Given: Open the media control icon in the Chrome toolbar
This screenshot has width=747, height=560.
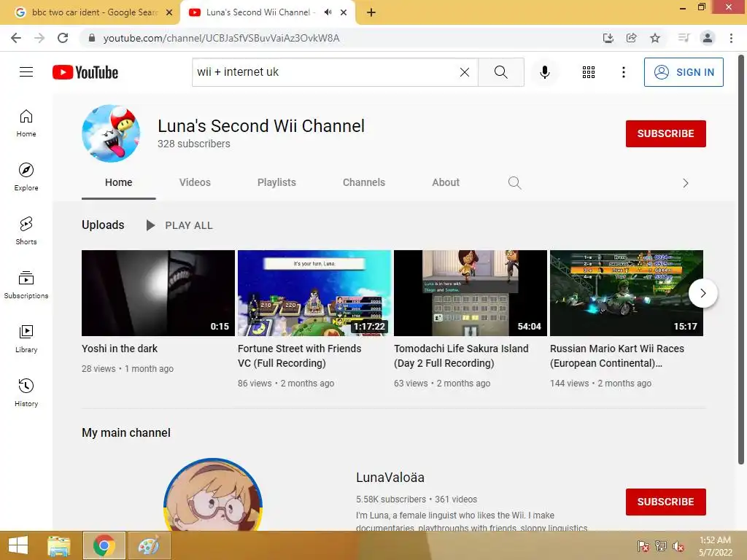Looking at the screenshot, I should [x=684, y=38].
